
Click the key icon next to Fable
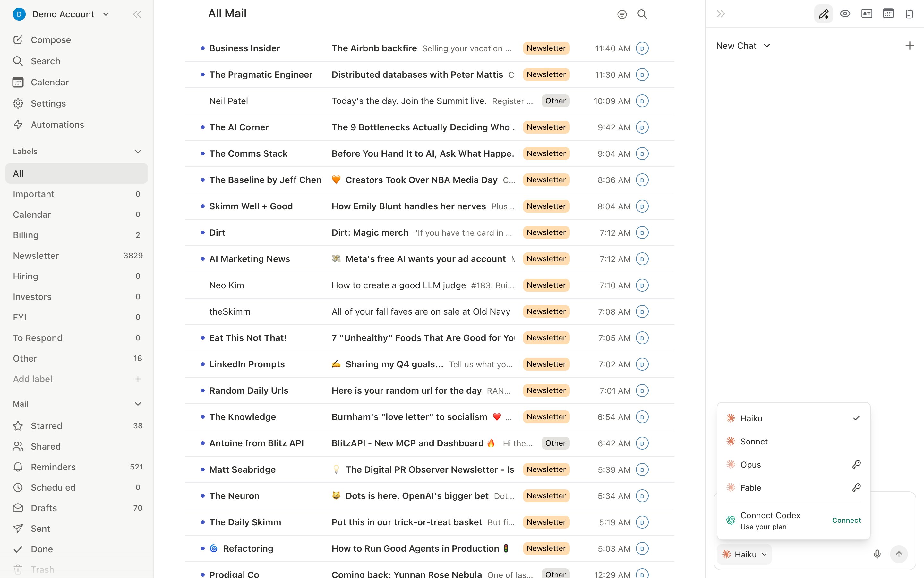(x=856, y=487)
